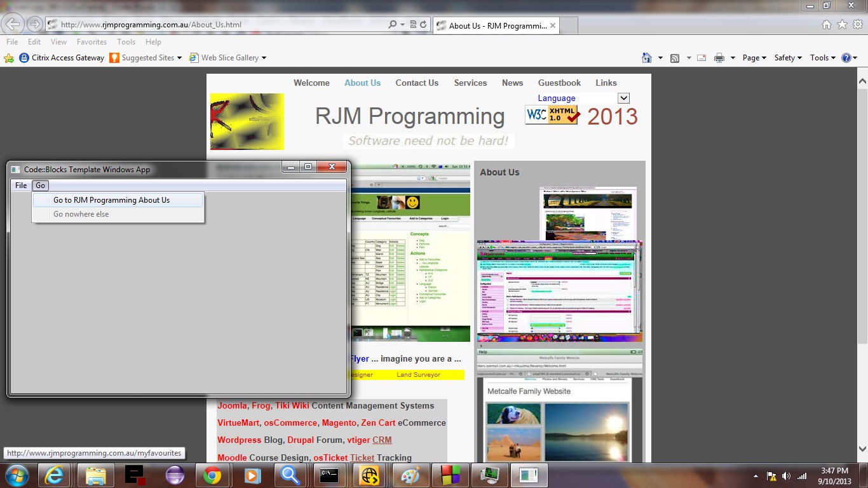
Task: Open Favorites menu in Internet Explorer menu bar
Action: (92, 42)
